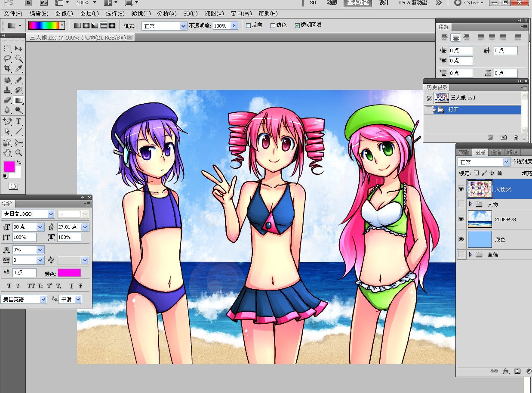
Task: Center-align text in the Paragraph panel
Action: [455, 37]
